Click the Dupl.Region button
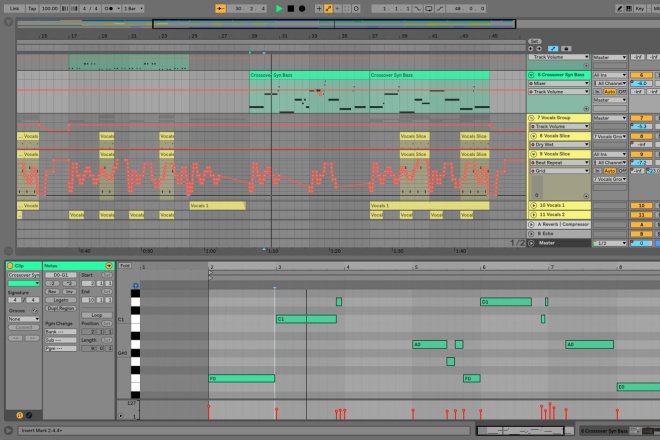The width and height of the screenshot is (660, 440). coord(61,309)
